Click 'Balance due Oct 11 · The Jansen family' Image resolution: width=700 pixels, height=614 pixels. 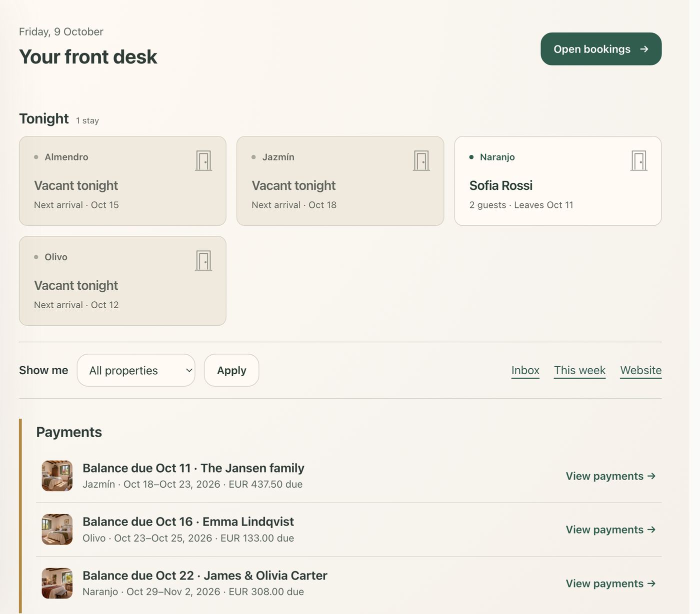[193, 468]
